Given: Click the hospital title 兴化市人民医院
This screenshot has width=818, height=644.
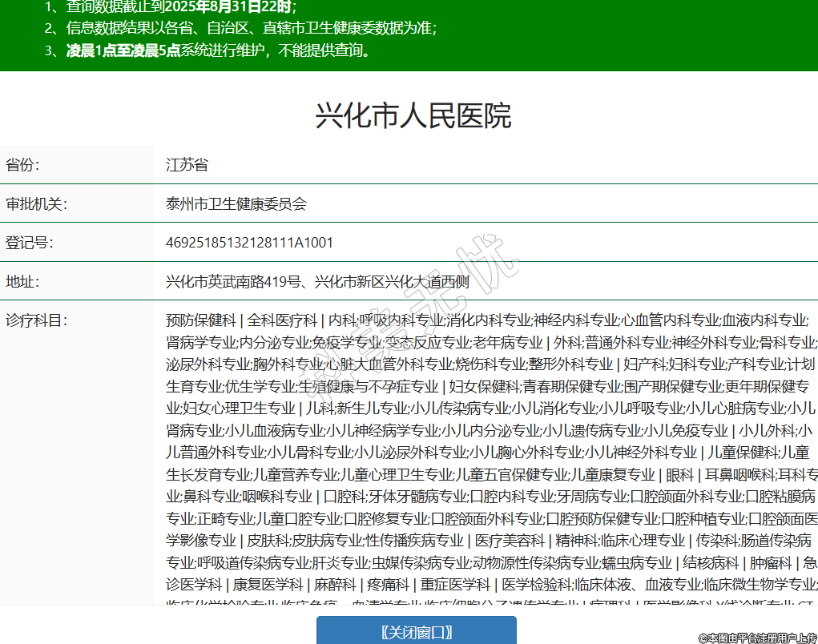Looking at the screenshot, I should (413, 116).
